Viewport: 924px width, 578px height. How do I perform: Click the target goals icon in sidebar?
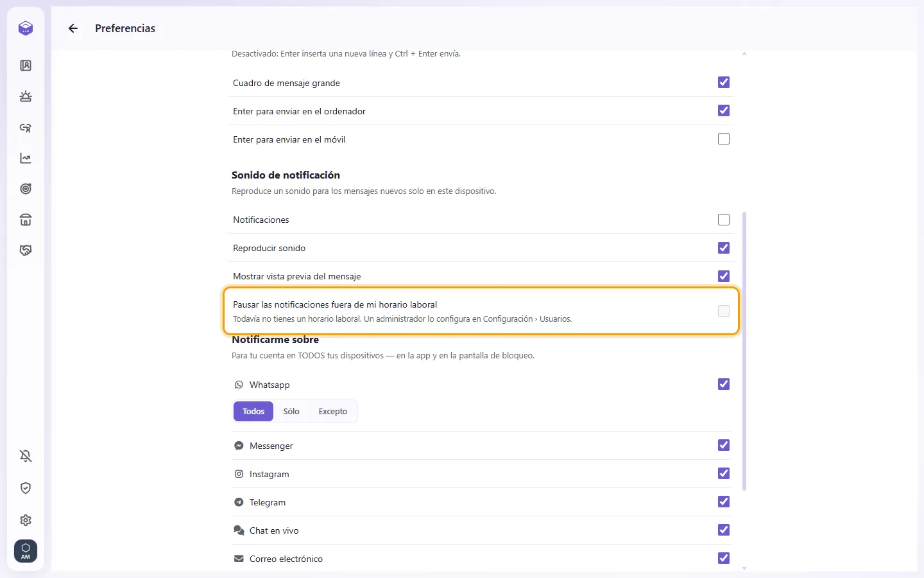[x=26, y=189]
